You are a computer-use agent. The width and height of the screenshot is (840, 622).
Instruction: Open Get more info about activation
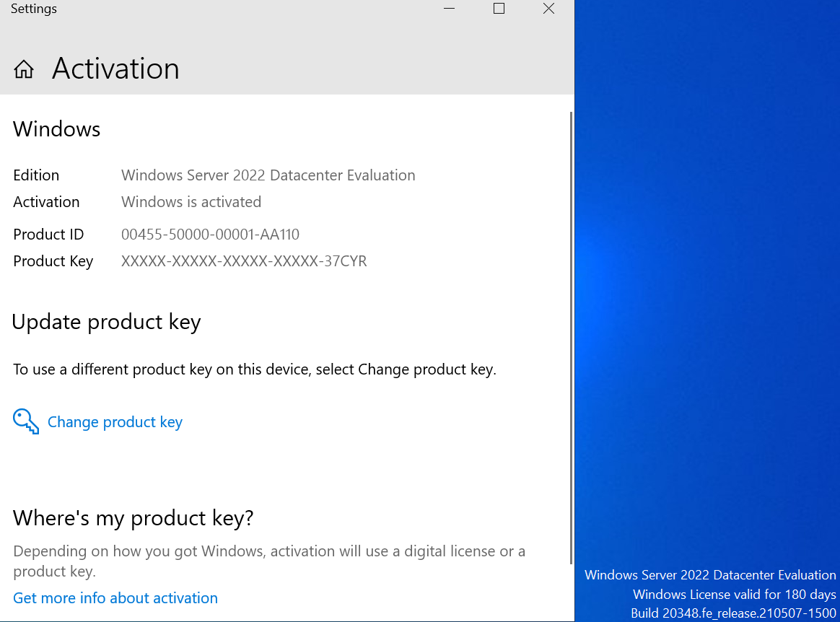coord(115,598)
